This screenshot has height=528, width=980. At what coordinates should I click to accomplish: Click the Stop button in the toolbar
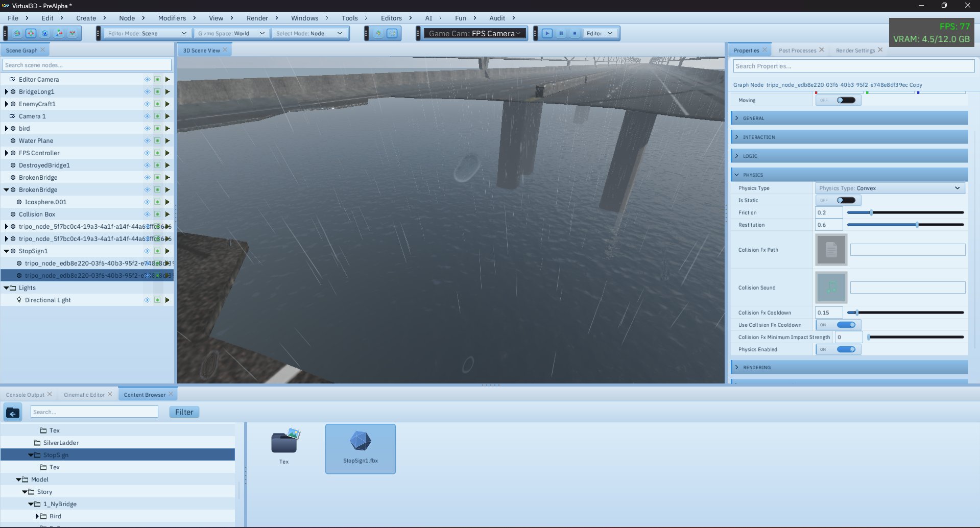coord(575,33)
